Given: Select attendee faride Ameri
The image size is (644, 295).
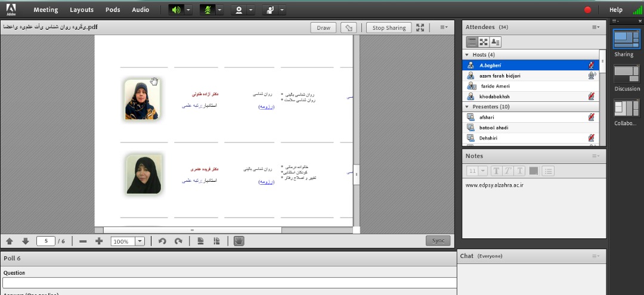Looking at the screenshot, I should click(x=531, y=86).
